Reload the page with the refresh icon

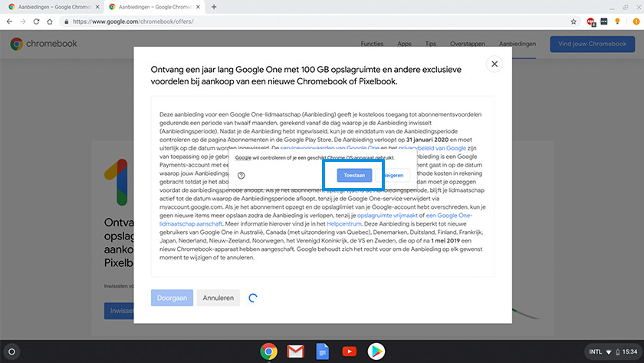coord(36,21)
